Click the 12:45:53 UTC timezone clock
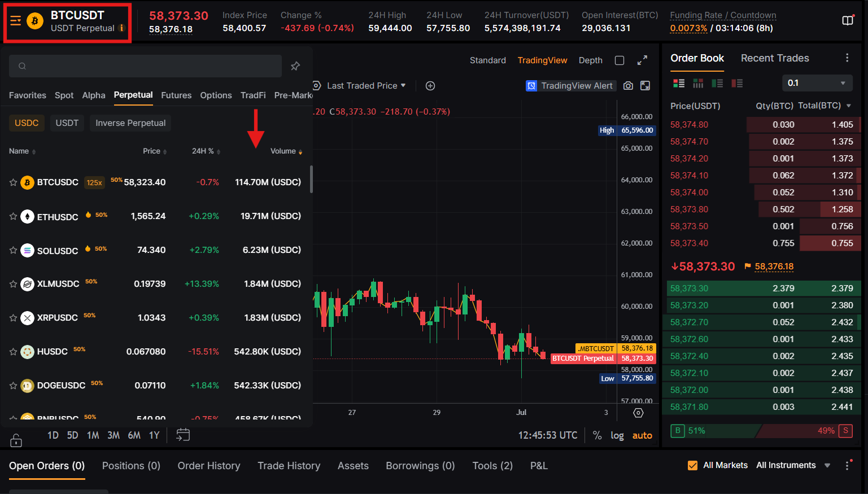The height and width of the screenshot is (494, 868). click(x=548, y=435)
